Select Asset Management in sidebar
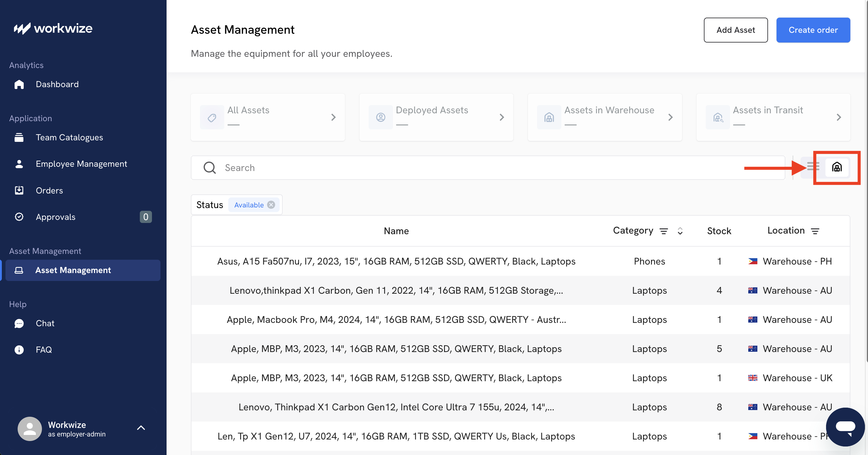 pyautogui.click(x=83, y=270)
